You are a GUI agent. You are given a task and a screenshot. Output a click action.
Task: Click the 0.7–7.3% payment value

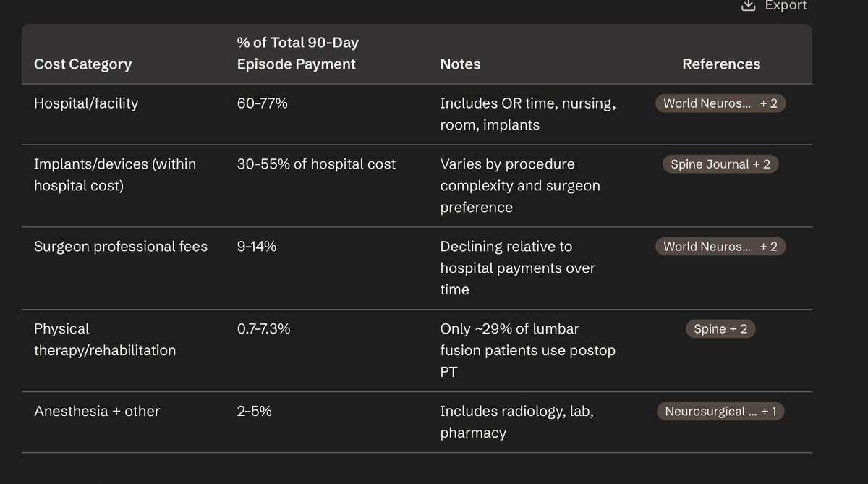[264, 329]
